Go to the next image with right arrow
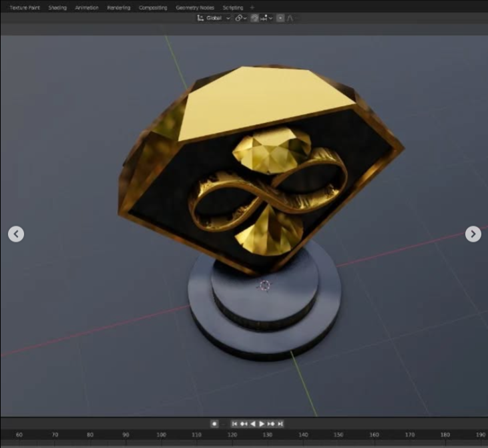 (473, 234)
